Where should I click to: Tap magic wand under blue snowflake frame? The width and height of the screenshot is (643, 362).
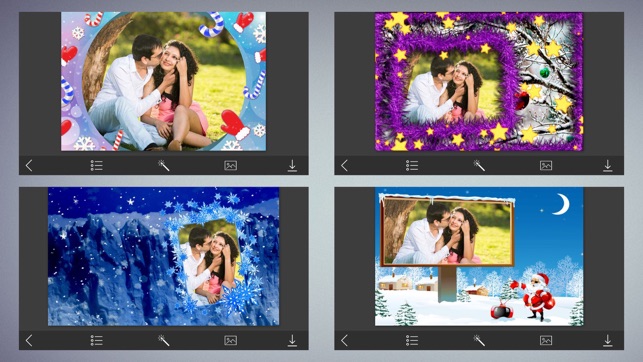tap(164, 340)
